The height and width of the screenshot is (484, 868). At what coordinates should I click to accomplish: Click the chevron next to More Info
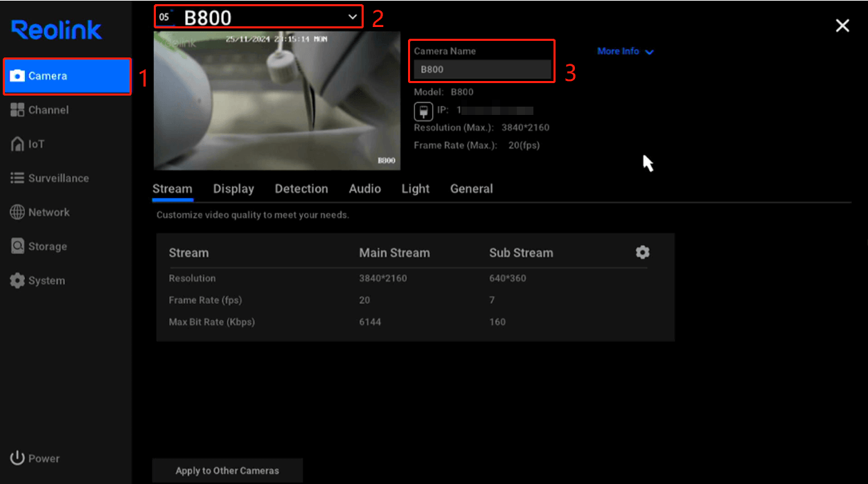pos(649,52)
